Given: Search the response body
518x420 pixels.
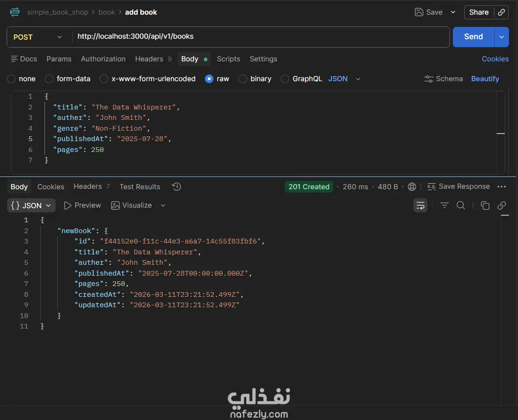Looking at the screenshot, I should tap(461, 205).
